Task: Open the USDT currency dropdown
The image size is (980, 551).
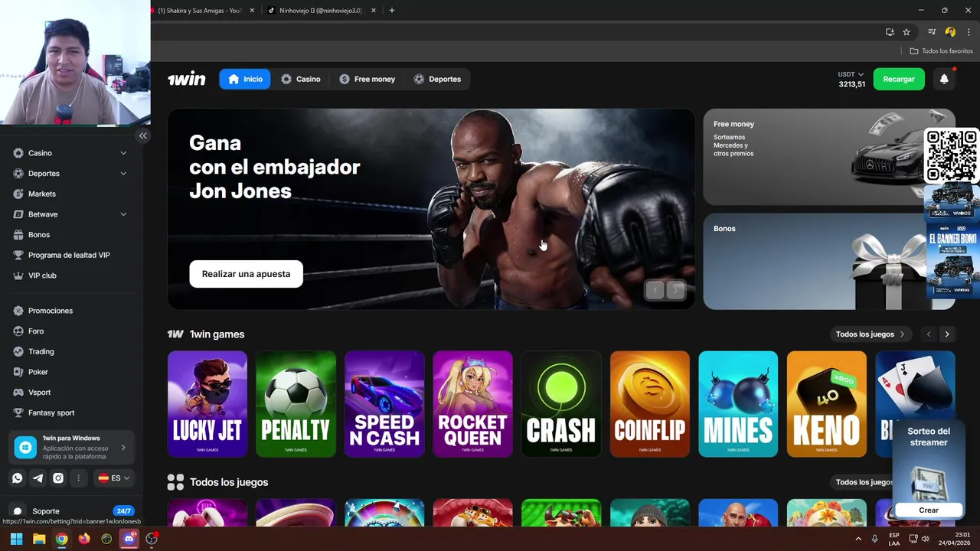Action: (851, 74)
